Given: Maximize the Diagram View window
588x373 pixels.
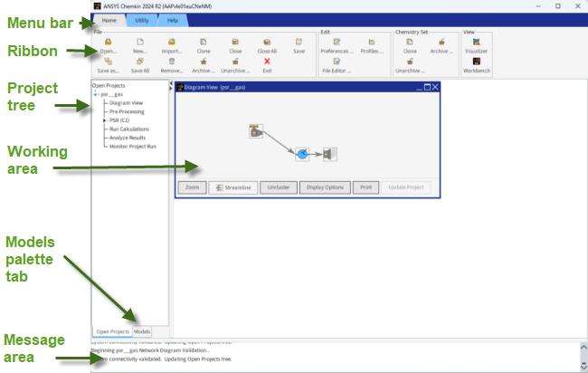Looking at the screenshot, I should (x=427, y=87).
